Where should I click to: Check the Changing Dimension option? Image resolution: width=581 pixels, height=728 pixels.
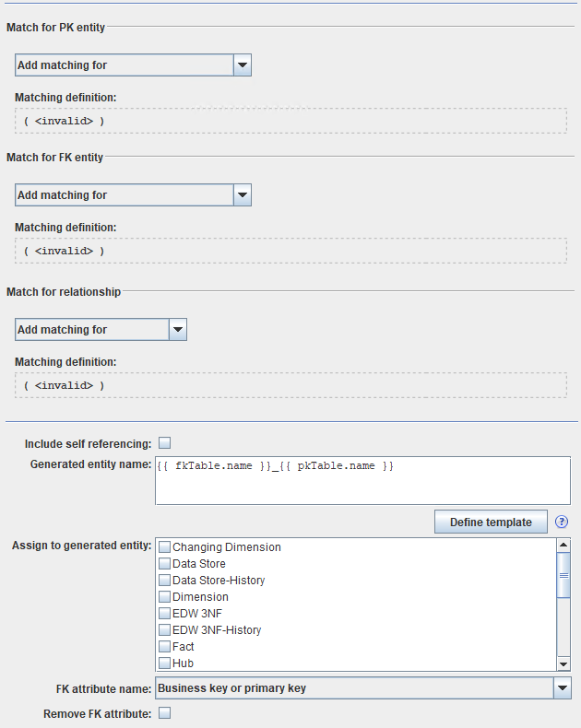click(x=165, y=547)
